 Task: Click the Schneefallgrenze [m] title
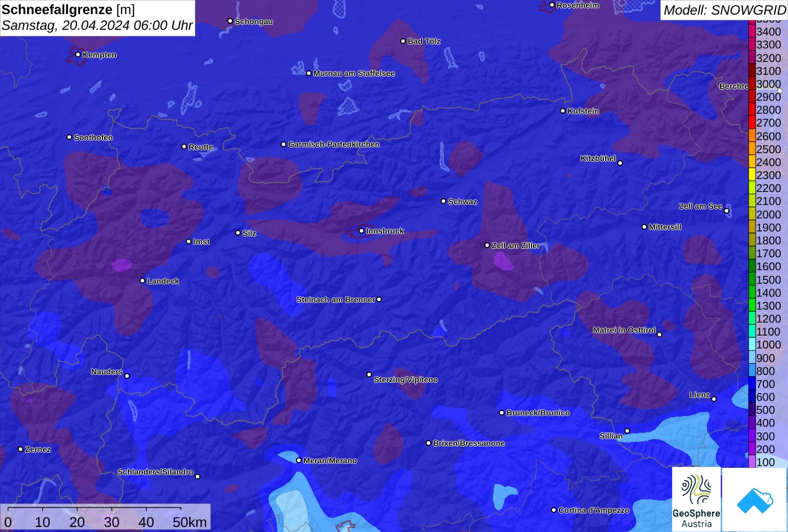[x=68, y=10]
